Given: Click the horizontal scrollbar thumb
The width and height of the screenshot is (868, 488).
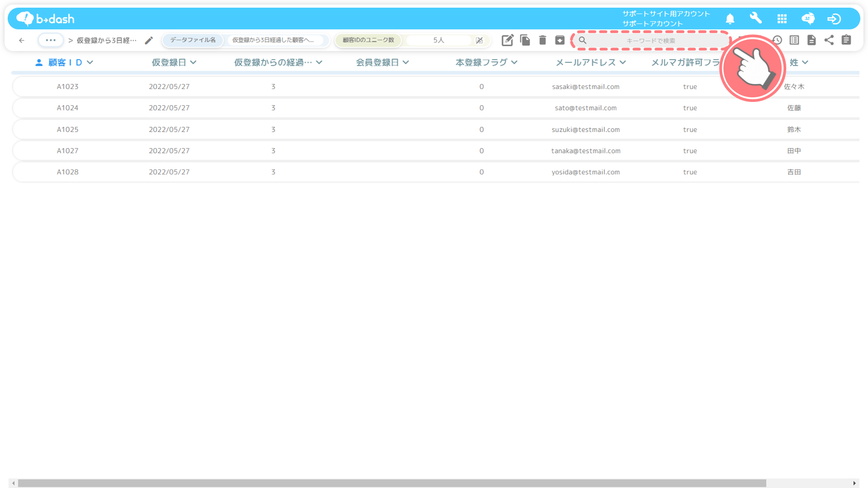Looking at the screenshot, I should tap(392, 483).
